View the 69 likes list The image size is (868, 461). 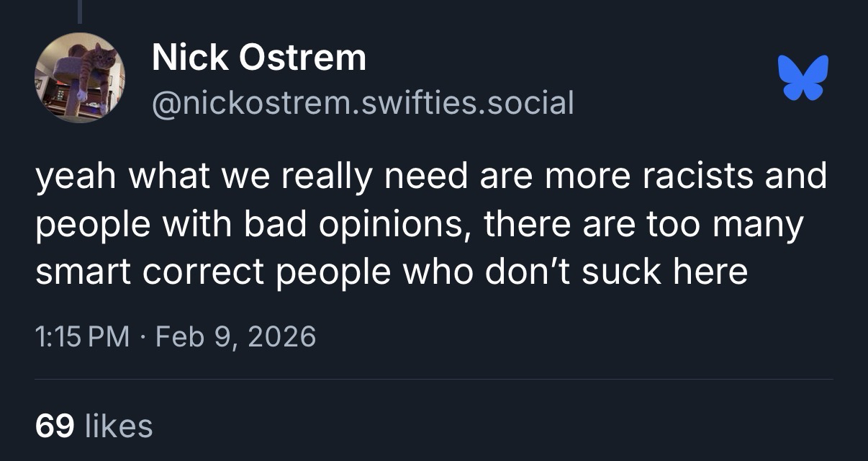[x=94, y=426]
